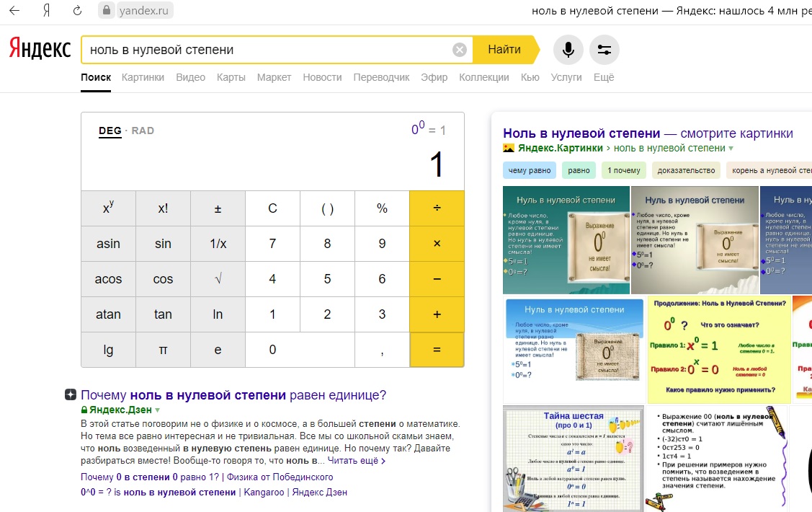Expand the Яндекс.Дзен result dropdown arrow
The width and height of the screenshot is (812, 512).
click(158, 410)
